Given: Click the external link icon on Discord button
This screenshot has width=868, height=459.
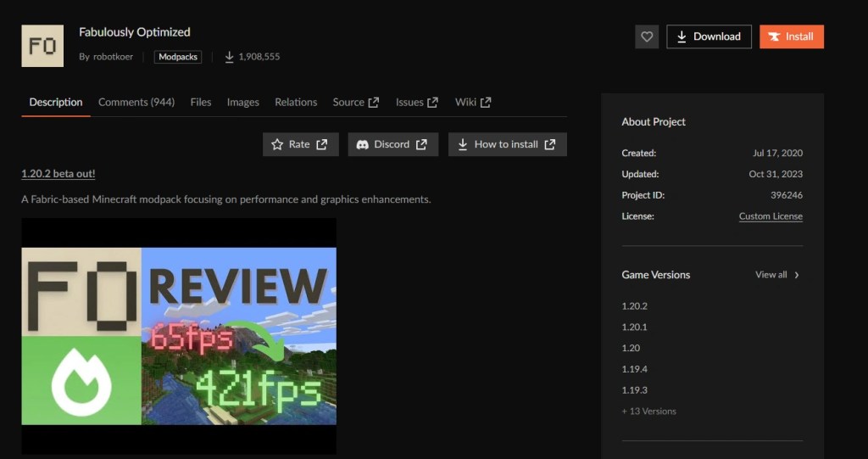Looking at the screenshot, I should coord(421,144).
